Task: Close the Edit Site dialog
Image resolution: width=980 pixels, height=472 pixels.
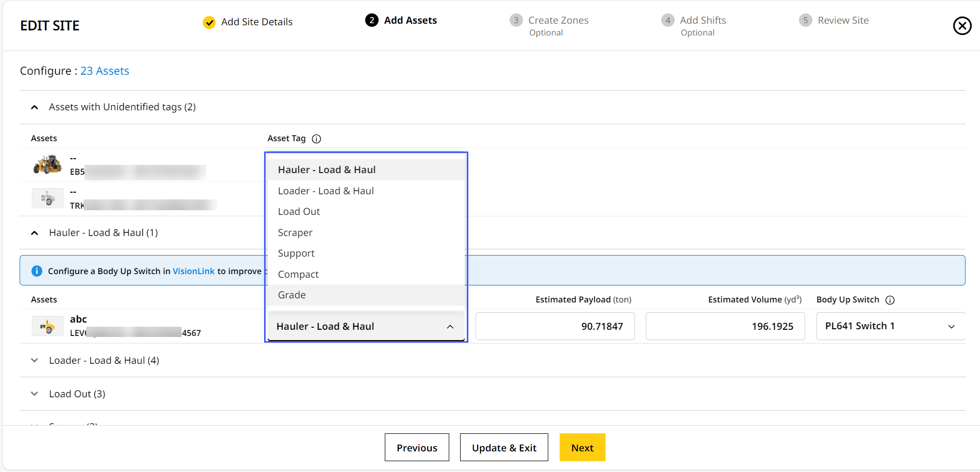Action: (962, 26)
